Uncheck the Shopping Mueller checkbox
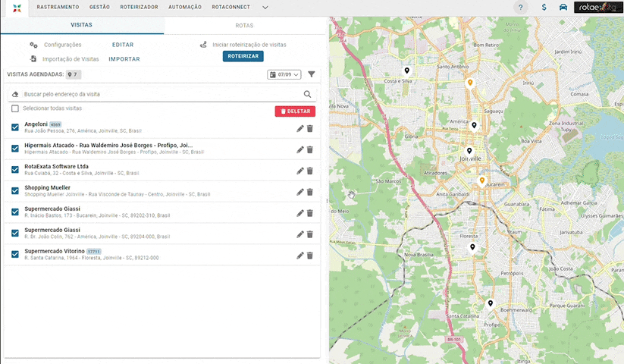 pyautogui.click(x=15, y=190)
